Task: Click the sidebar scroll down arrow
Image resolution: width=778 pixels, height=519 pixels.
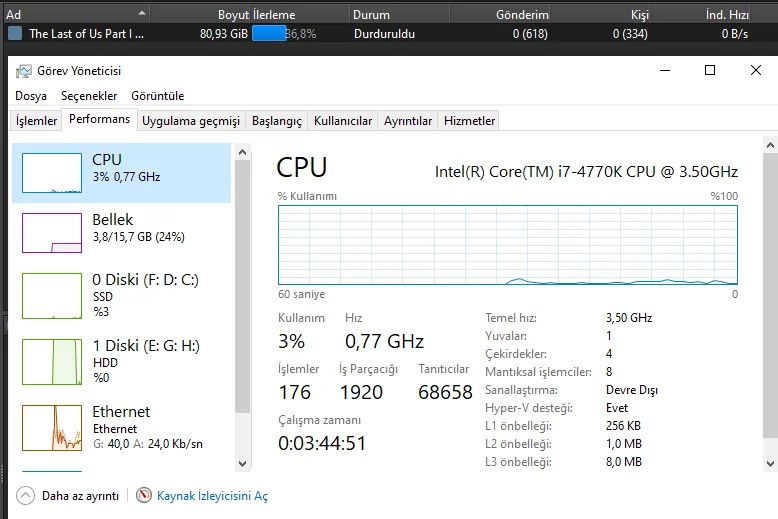Action: point(243,464)
